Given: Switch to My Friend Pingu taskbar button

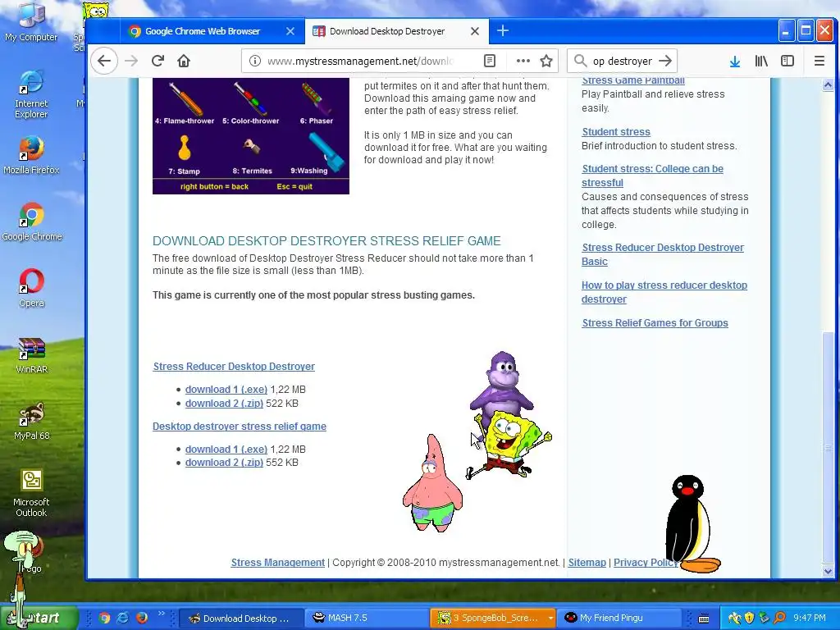Looking at the screenshot, I should pos(619,619).
